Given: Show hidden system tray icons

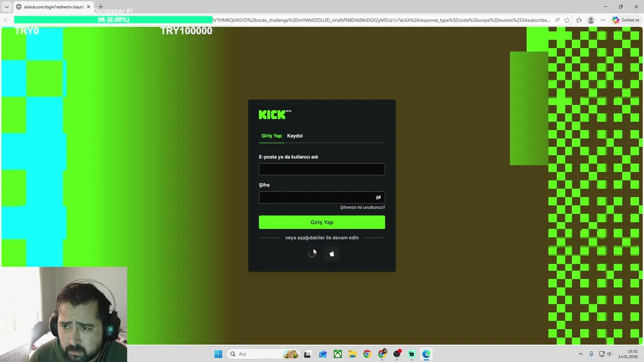Looking at the screenshot, I should 580,354.
